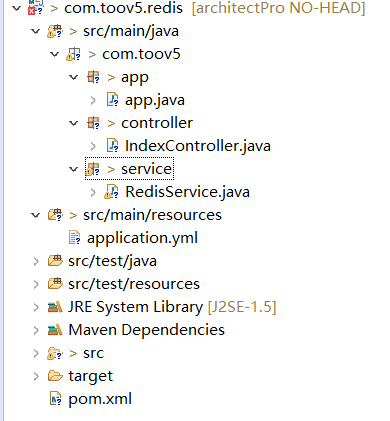Open pom.xml

[x=100, y=399]
